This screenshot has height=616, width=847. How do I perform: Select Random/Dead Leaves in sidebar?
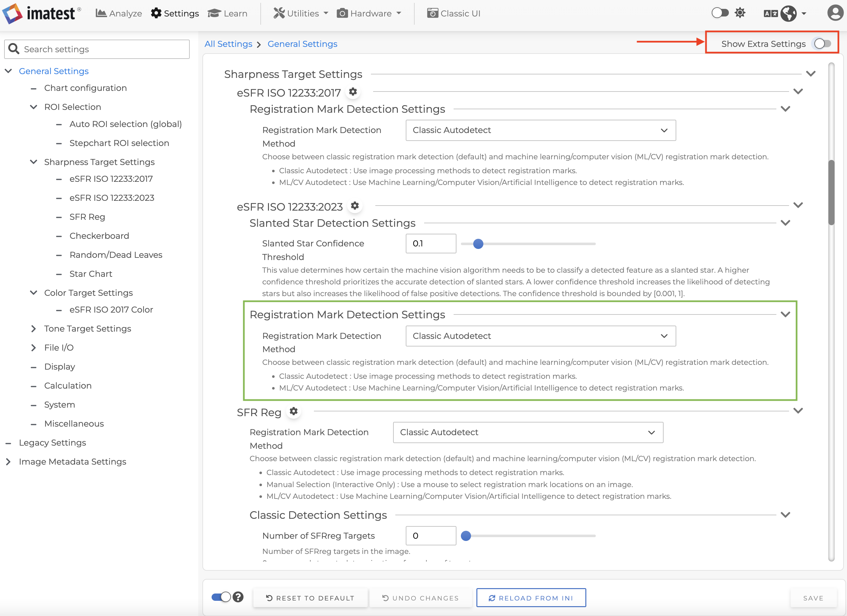click(116, 255)
